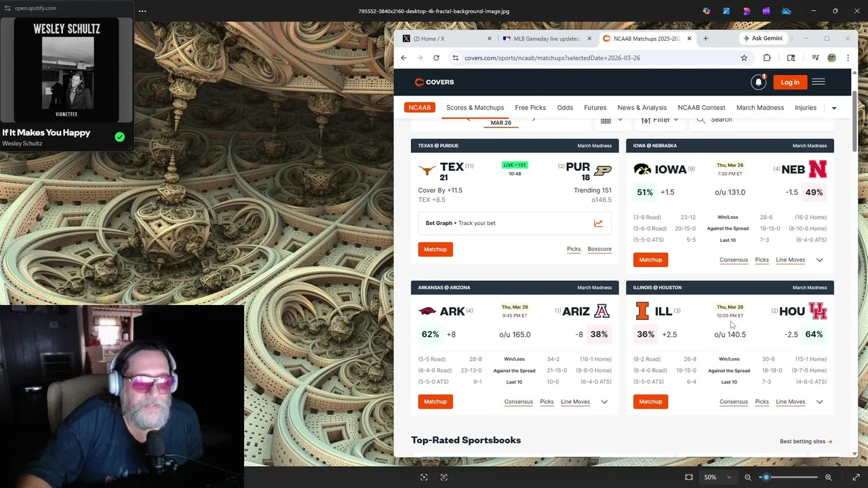Open the Covers hamburger menu
The width and height of the screenshot is (868, 488).
pyautogui.click(x=818, y=82)
